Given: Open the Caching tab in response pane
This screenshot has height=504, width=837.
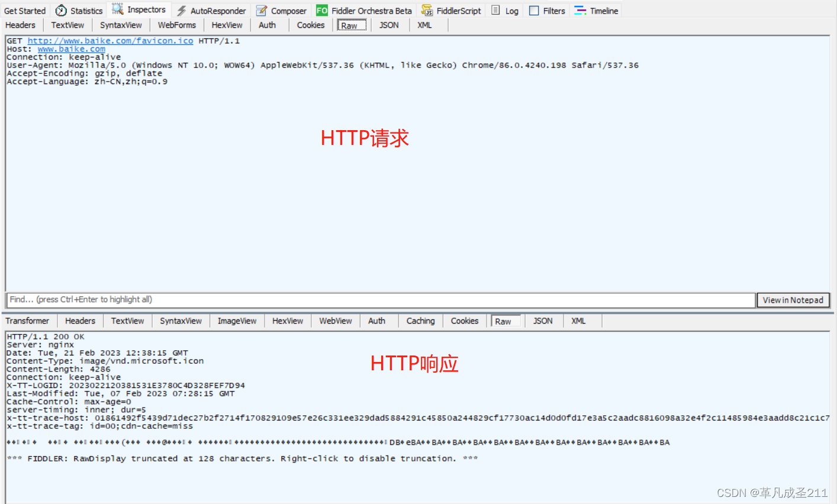Looking at the screenshot, I should 420,321.
